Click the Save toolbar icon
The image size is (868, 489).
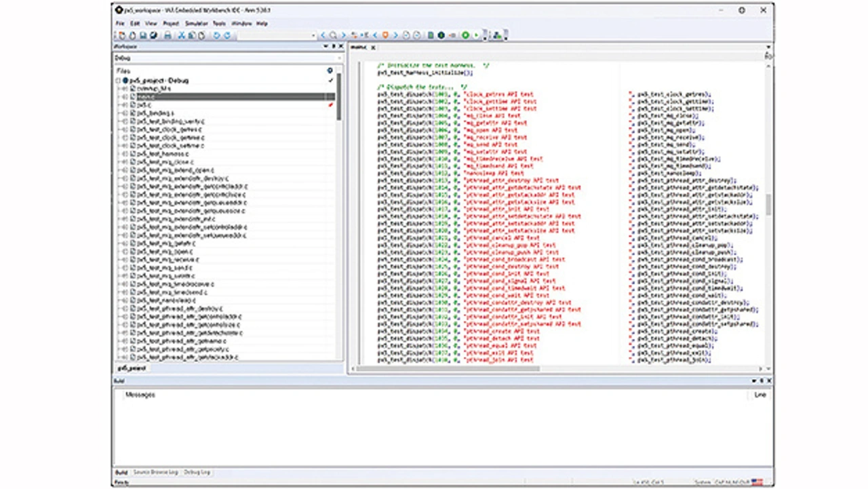[143, 35]
